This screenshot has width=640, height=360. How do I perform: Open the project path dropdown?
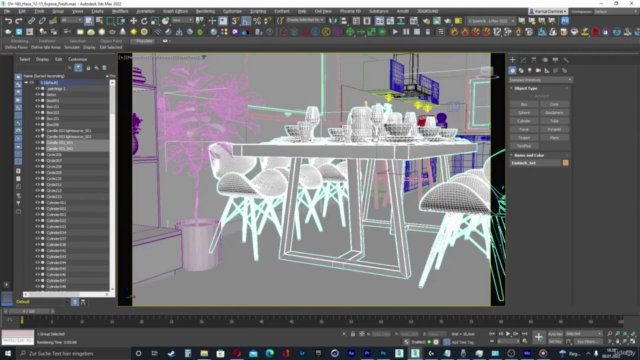click(x=491, y=20)
